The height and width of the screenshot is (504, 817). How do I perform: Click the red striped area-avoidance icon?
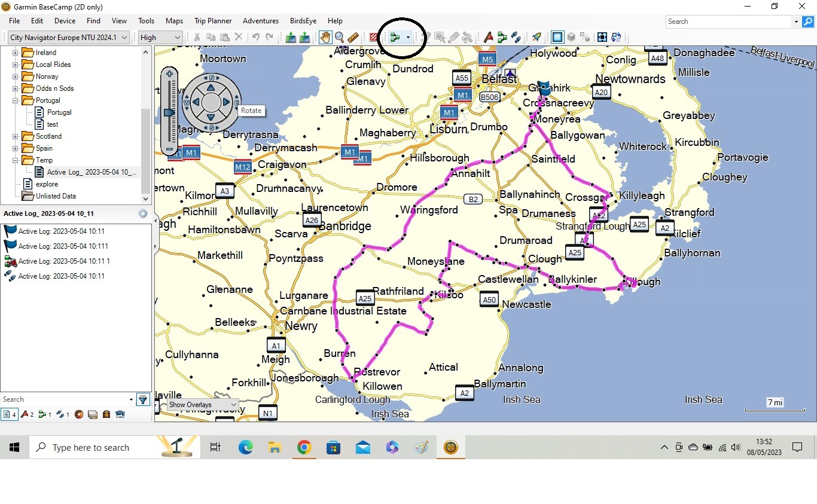point(373,37)
